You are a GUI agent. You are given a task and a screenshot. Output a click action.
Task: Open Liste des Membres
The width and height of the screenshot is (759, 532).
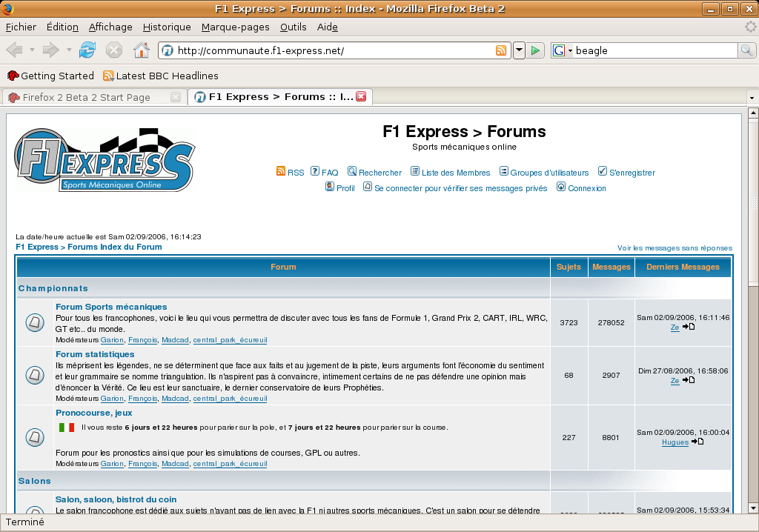pyautogui.click(x=450, y=173)
